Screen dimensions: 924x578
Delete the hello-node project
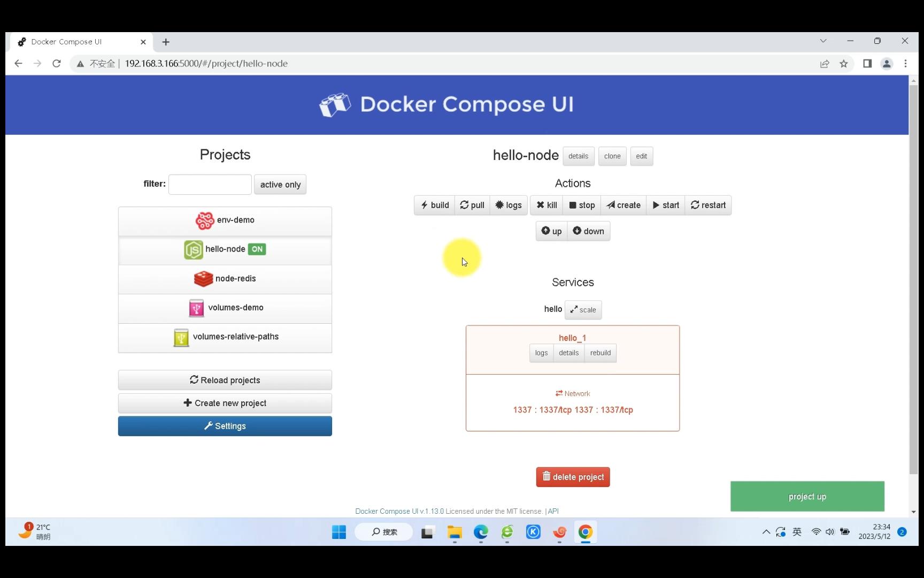(x=573, y=477)
